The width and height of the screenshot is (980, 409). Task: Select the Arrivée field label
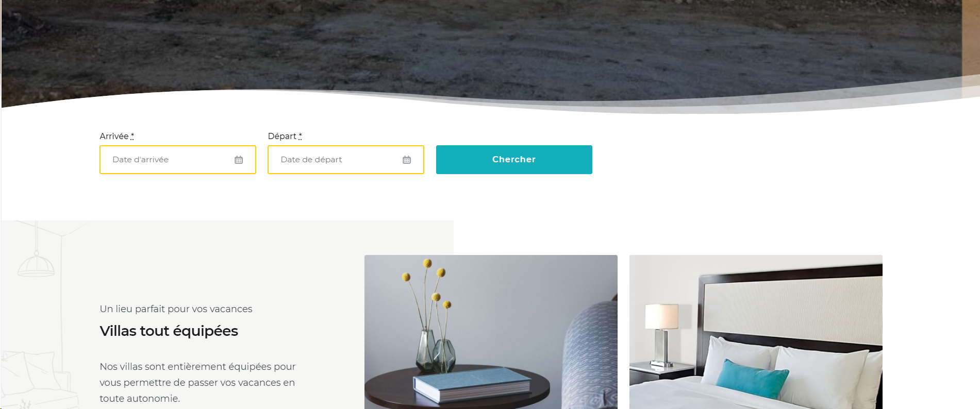[114, 136]
